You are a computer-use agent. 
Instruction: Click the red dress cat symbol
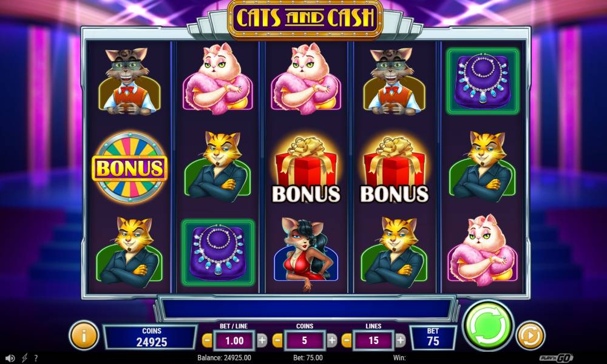(306, 254)
